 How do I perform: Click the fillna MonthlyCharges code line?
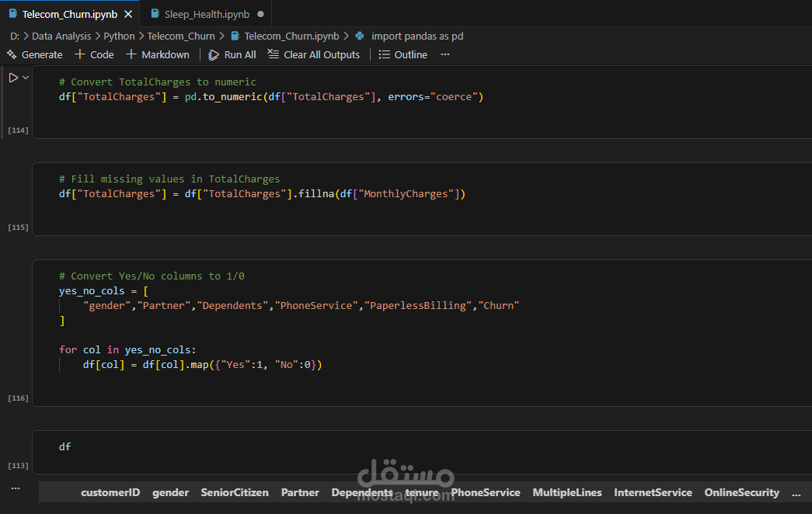(x=262, y=193)
